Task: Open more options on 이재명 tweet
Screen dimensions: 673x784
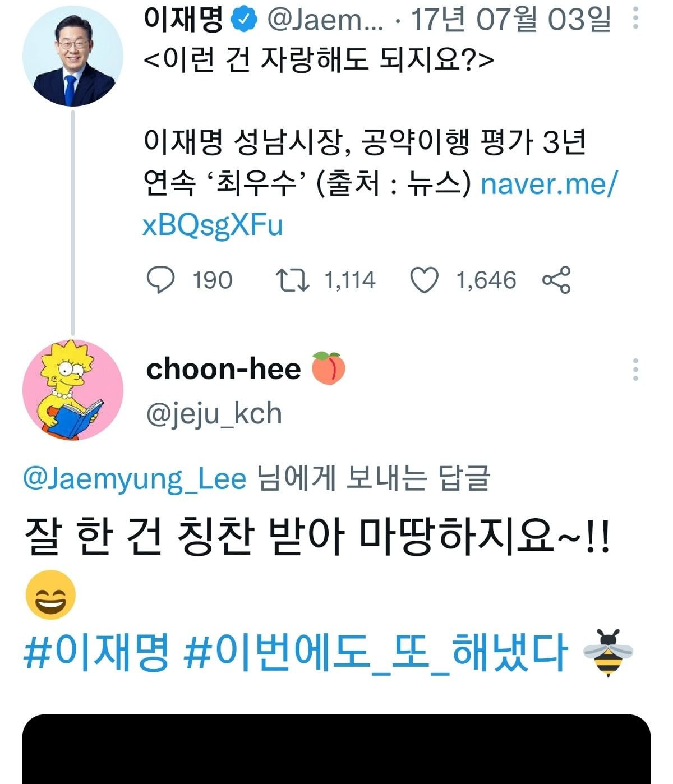Action: click(x=635, y=19)
